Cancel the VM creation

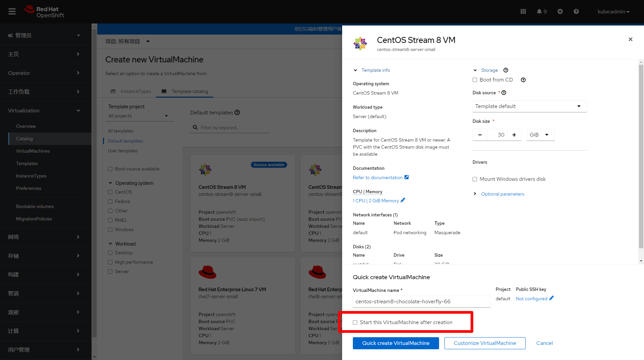tap(544, 343)
